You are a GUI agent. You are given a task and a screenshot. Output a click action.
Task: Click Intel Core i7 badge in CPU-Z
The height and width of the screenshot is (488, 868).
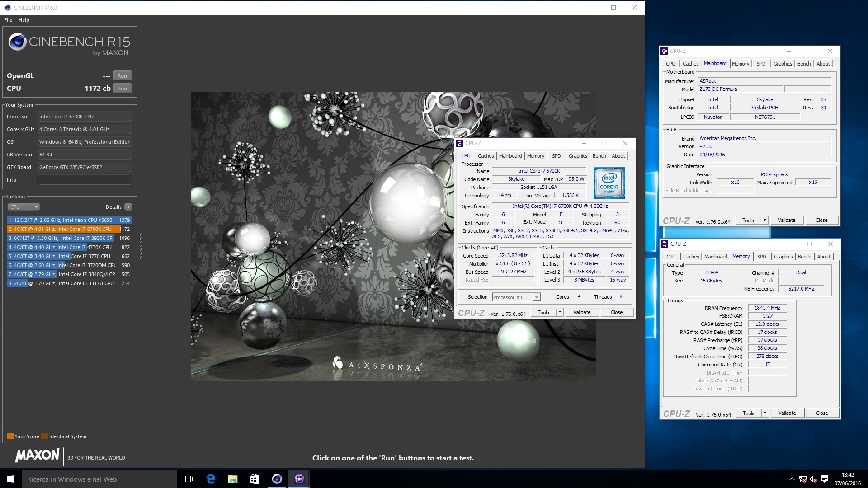(x=609, y=183)
